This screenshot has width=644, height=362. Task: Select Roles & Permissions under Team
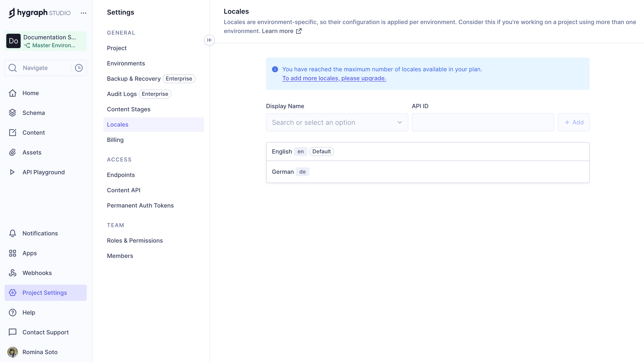(x=135, y=240)
